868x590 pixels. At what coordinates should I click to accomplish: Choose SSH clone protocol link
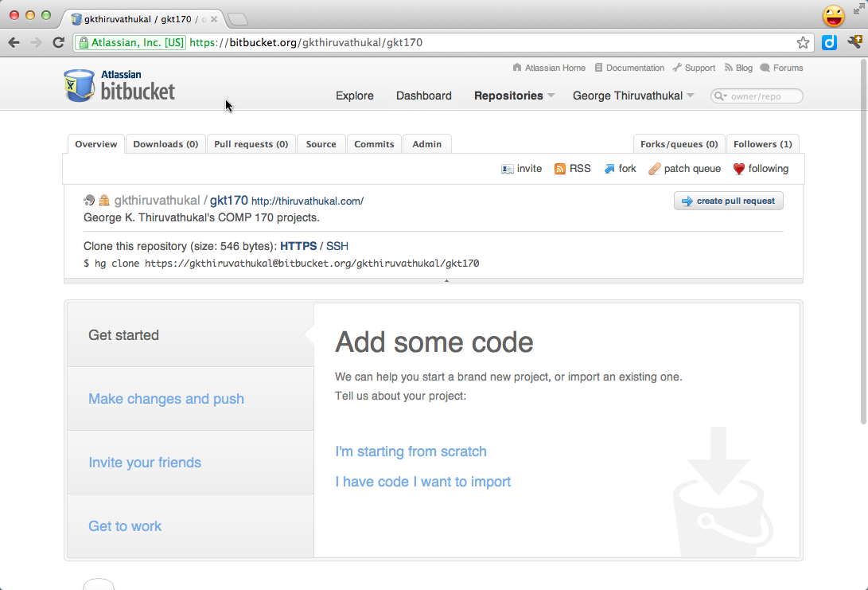pos(337,246)
